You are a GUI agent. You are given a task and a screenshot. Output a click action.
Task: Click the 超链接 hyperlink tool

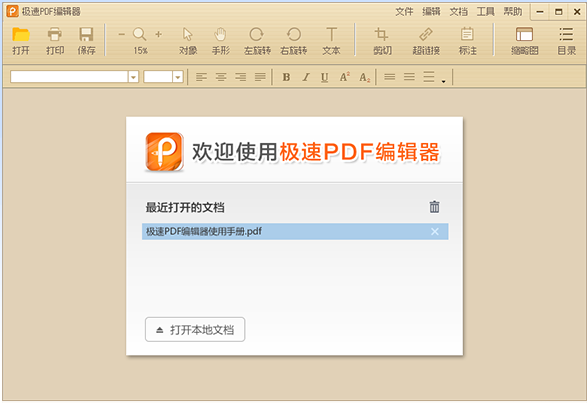pos(426,34)
